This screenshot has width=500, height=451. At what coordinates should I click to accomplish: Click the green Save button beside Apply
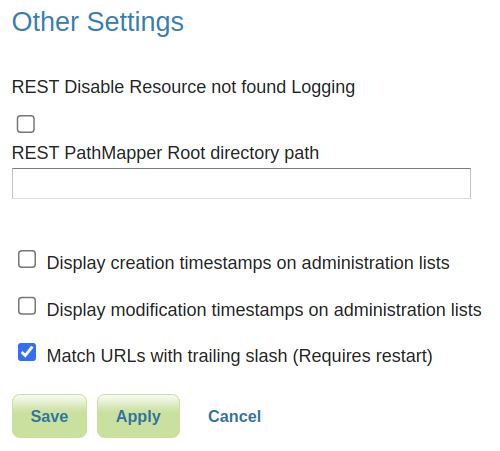coord(49,416)
